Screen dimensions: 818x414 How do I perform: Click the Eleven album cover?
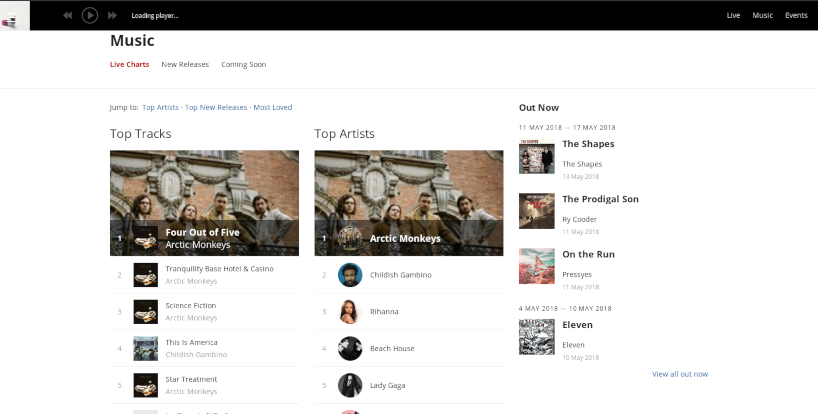click(x=536, y=337)
